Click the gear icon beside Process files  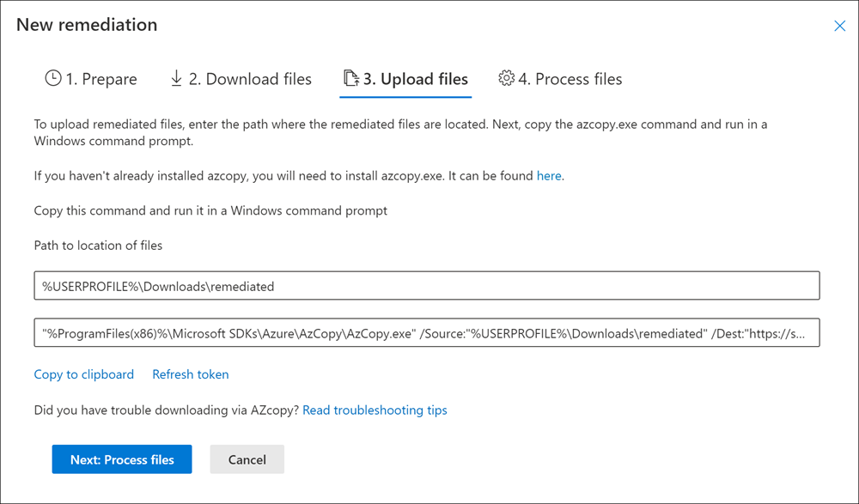[x=506, y=78]
